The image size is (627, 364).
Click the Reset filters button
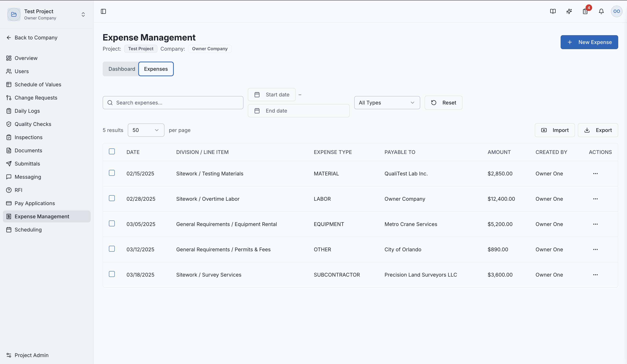[x=443, y=102]
